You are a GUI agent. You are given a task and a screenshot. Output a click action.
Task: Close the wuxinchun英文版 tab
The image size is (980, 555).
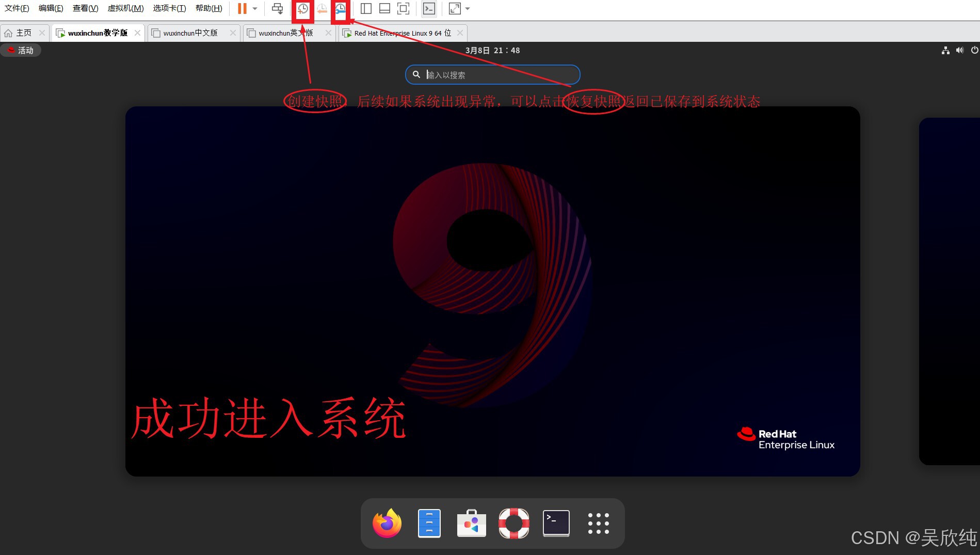(x=328, y=33)
